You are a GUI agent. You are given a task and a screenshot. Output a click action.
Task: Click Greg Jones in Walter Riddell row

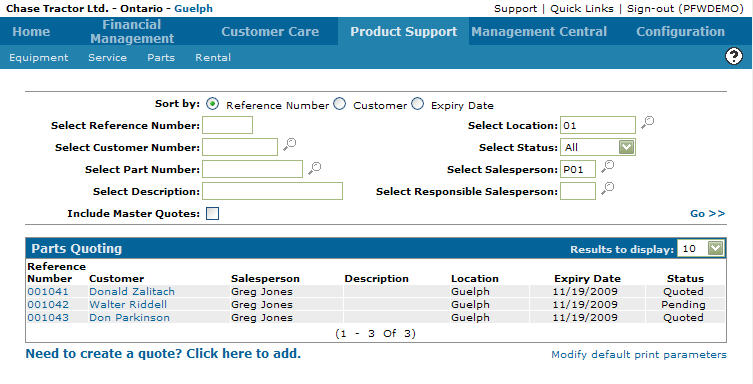pos(262,304)
